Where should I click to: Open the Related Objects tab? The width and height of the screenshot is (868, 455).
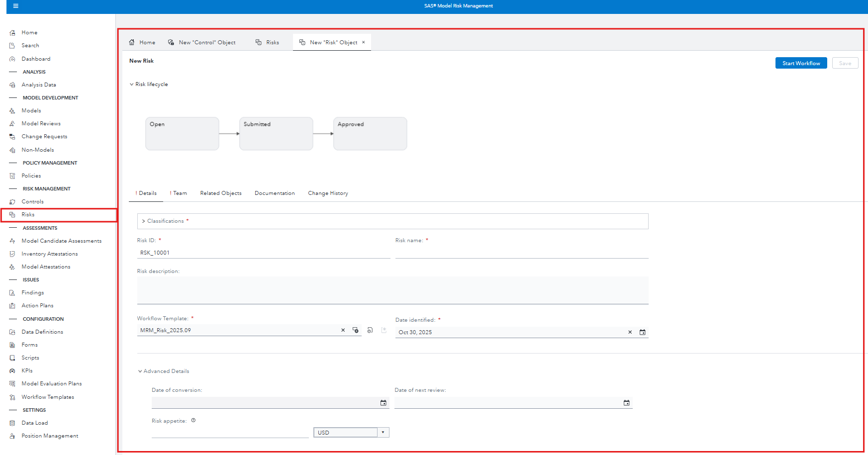[x=221, y=193]
